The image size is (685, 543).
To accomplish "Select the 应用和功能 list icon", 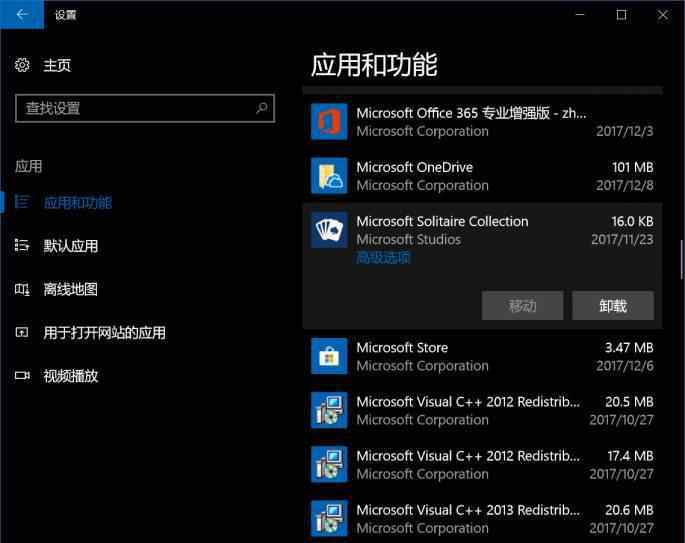I will pyautogui.click(x=22, y=202).
